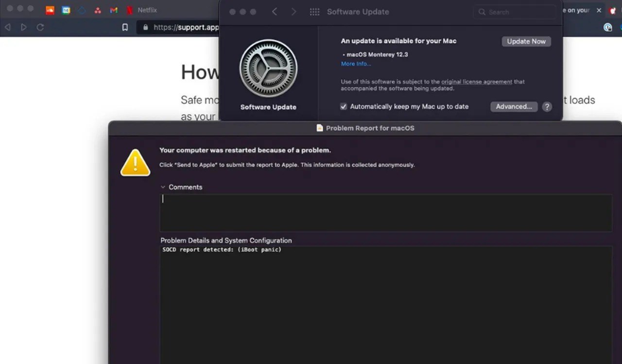Go forward in the browser window
The width and height of the screenshot is (622, 364).
click(24, 27)
